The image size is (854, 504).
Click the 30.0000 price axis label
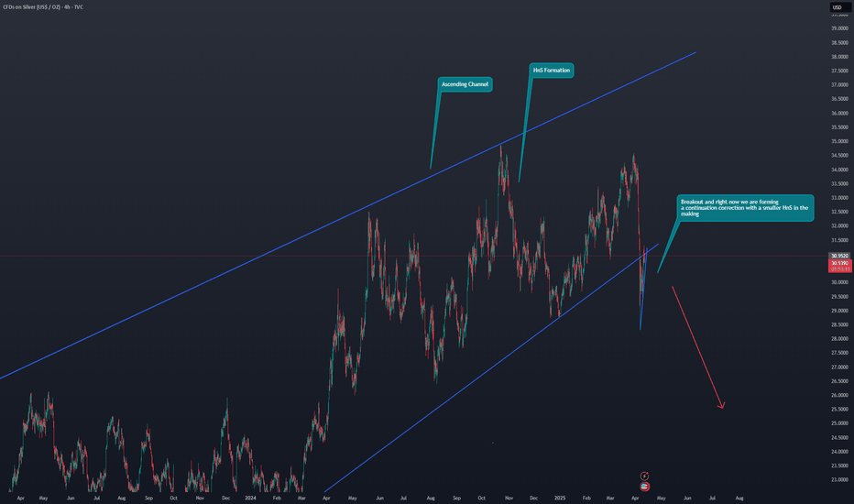point(839,282)
